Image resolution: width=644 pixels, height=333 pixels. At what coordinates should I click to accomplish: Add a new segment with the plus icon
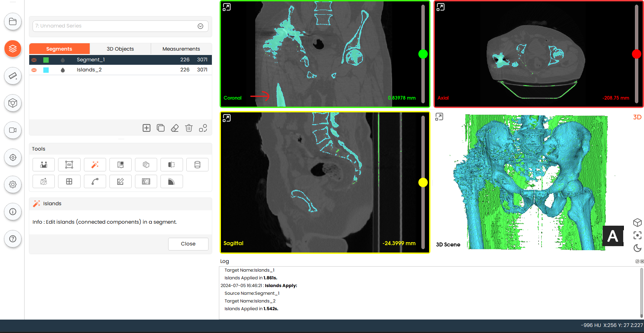(x=146, y=128)
